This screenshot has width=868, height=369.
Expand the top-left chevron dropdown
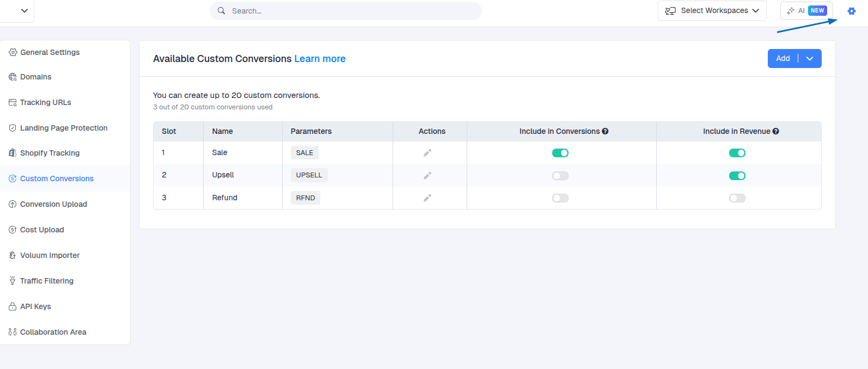(x=24, y=11)
